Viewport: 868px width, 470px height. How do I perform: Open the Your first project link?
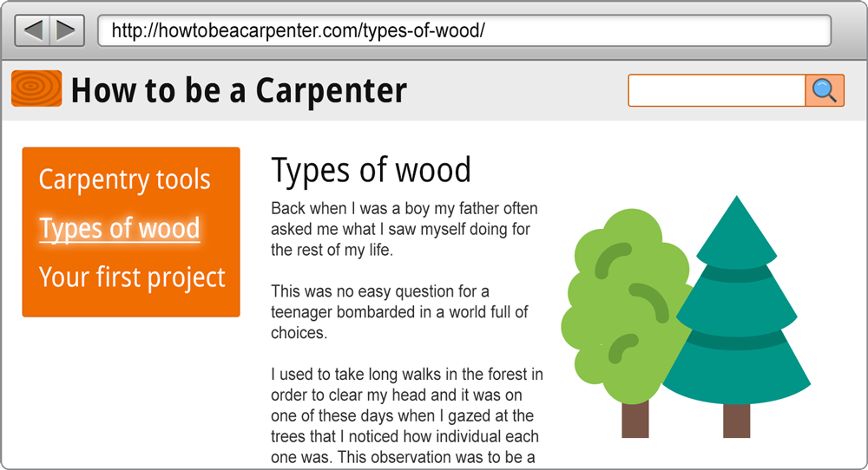coord(132,277)
